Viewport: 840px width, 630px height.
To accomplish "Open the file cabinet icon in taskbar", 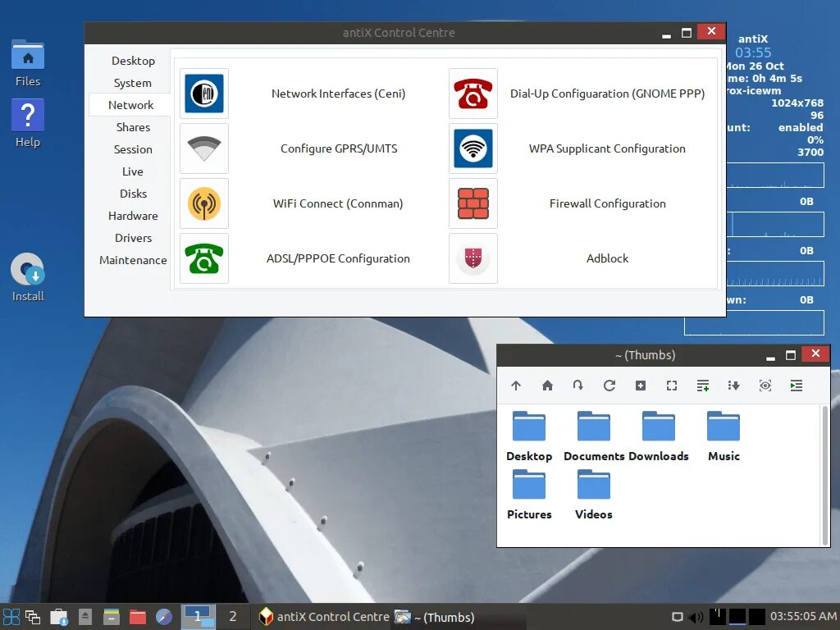I will tap(112, 617).
